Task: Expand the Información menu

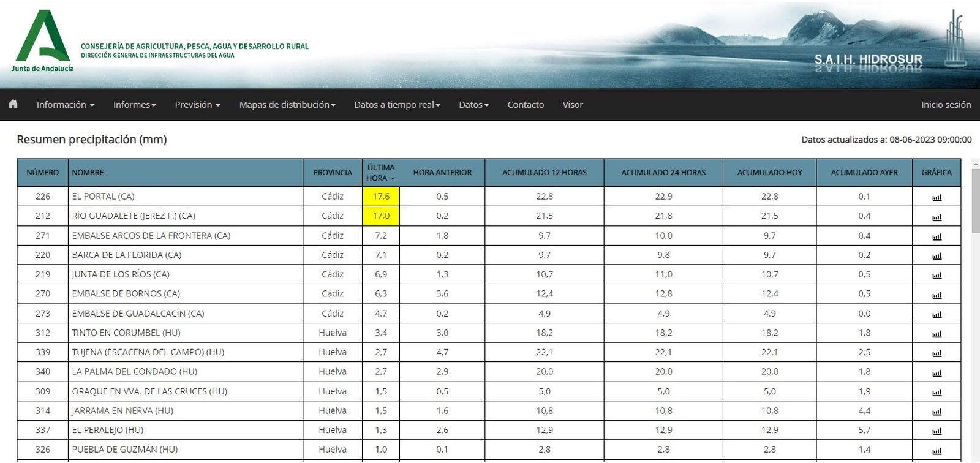Action: tap(66, 105)
